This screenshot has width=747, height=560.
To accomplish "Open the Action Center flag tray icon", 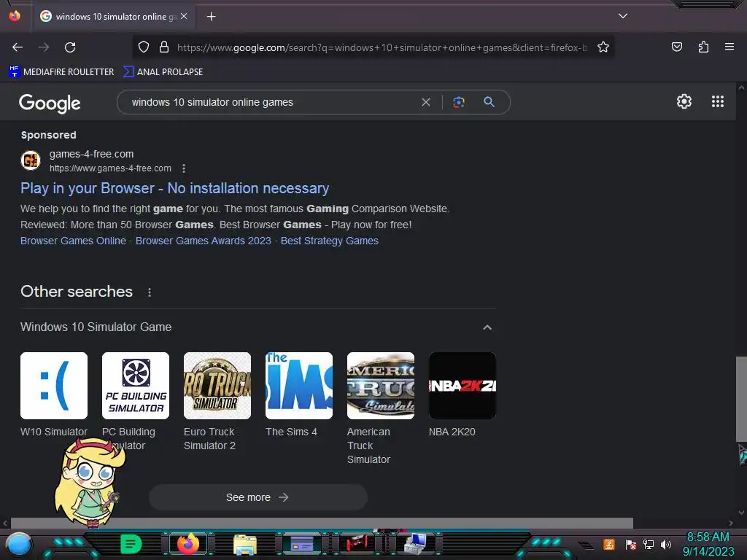I will tap(631, 544).
